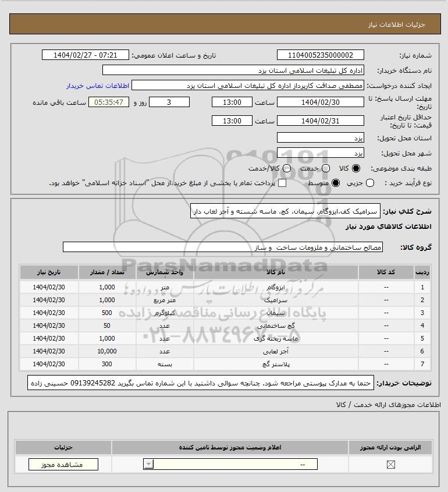Open اطلاعات تماس خریدار link
Image resolution: width=448 pixels, height=492 pixels.
pyautogui.click(x=98, y=86)
